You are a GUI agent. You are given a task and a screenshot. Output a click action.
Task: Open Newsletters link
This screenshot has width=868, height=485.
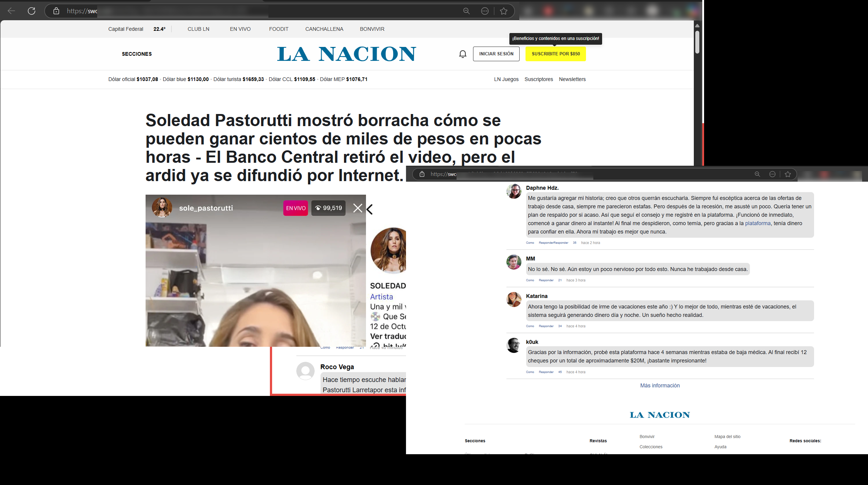(572, 79)
